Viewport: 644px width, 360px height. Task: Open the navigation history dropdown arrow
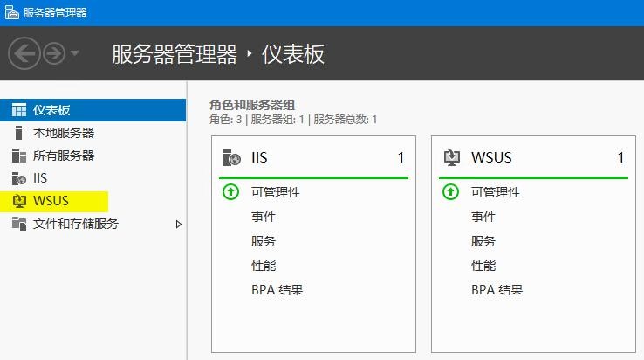(75, 54)
